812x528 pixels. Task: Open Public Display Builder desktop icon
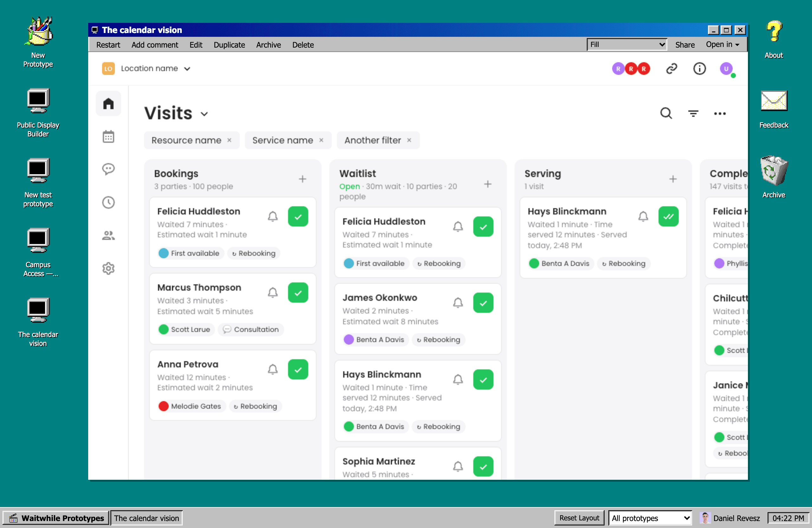(38, 113)
